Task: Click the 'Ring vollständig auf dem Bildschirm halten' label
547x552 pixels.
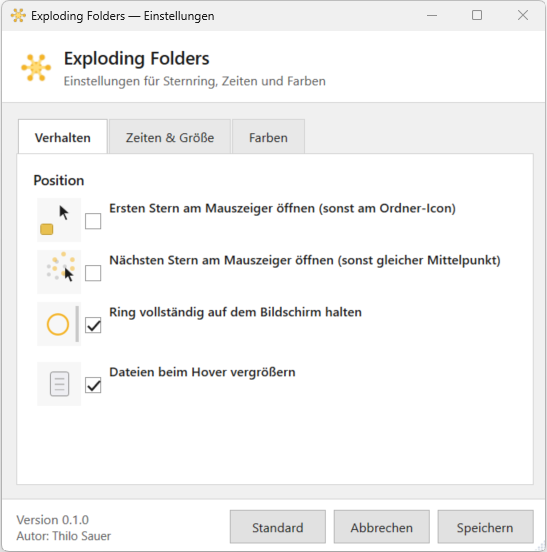Action: click(x=235, y=312)
